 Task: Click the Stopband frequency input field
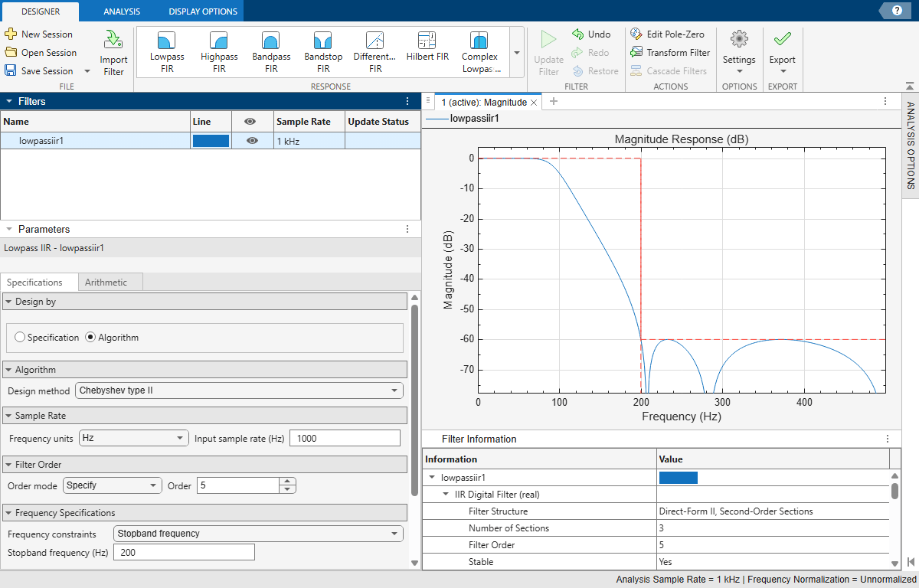pos(184,552)
